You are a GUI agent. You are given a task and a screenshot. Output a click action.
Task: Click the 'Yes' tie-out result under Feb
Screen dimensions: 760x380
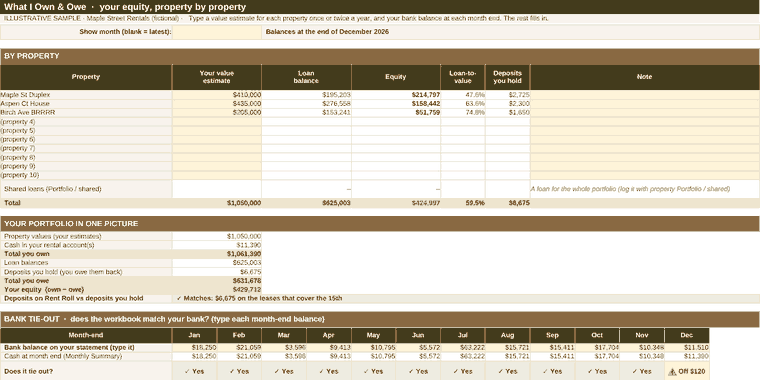239,371
